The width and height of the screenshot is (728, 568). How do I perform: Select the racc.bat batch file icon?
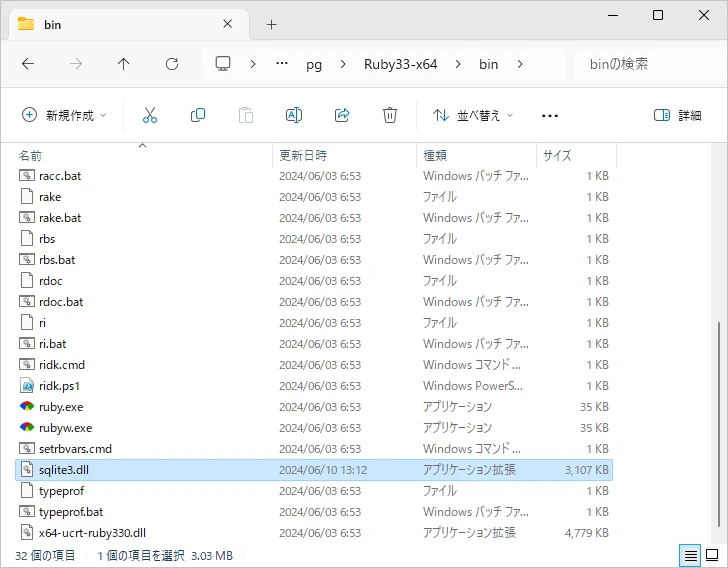tap(27, 176)
